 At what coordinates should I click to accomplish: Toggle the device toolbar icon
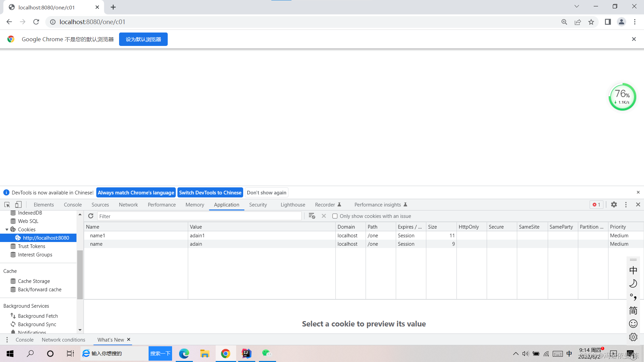click(x=18, y=205)
